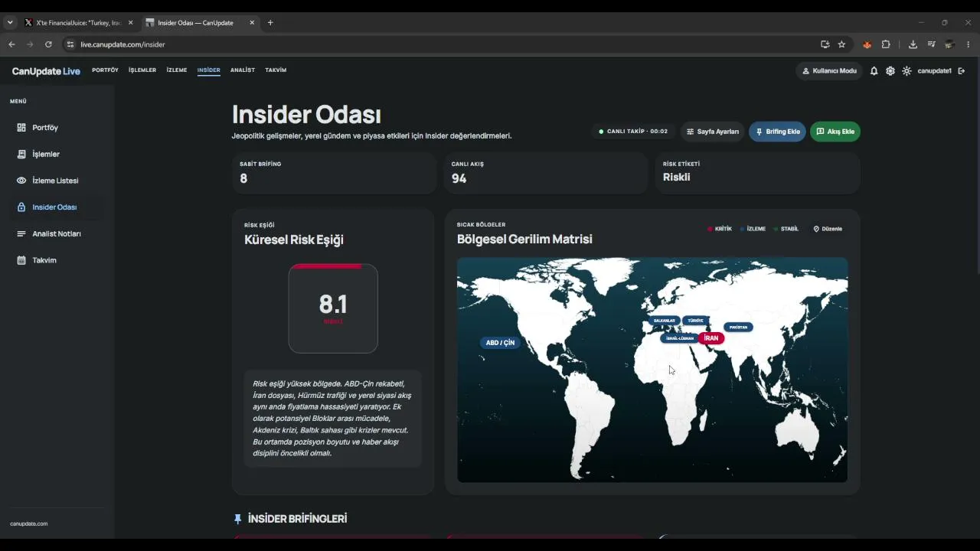Toggle light theme with the sun icon
This screenshot has width=980, height=551.
pos(906,70)
